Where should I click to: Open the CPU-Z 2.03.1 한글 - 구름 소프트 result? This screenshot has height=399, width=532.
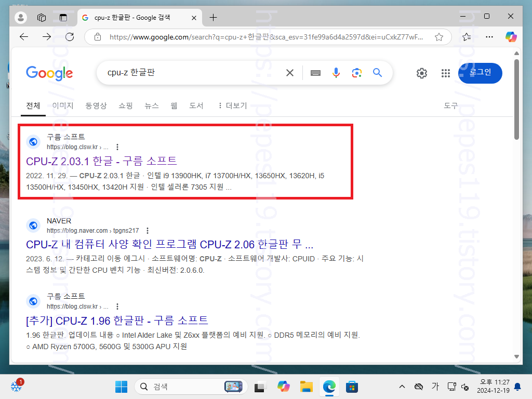[101, 161]
